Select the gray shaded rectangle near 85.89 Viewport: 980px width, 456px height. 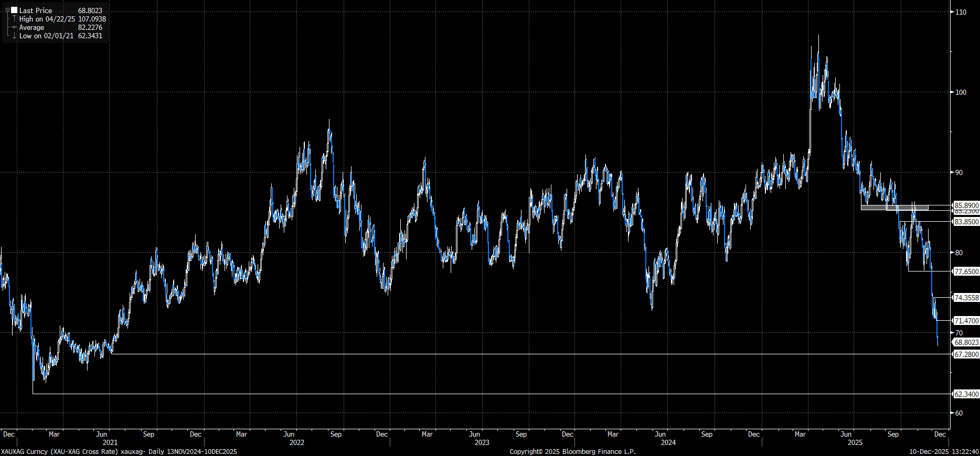click(894, 208)
